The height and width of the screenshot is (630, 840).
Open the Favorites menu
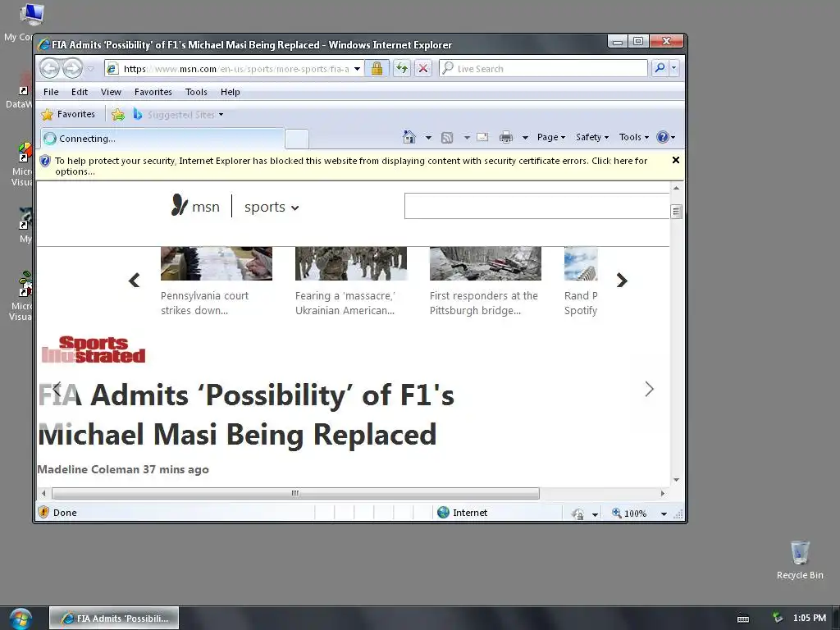click(153, 92)
